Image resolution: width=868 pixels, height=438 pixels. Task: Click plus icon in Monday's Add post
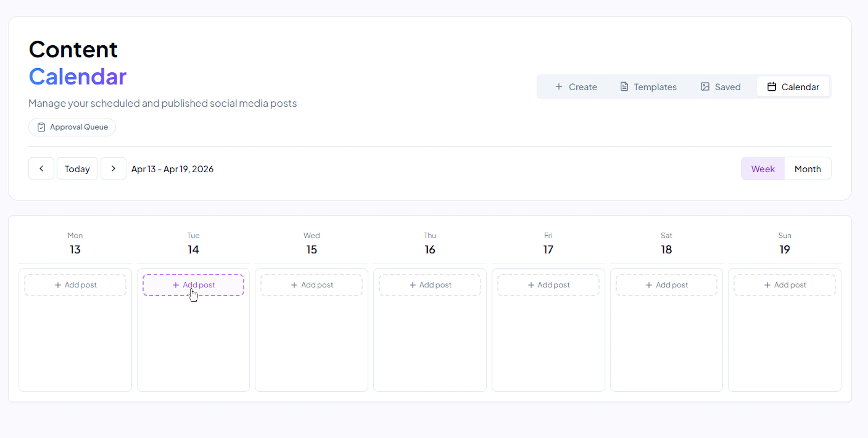58,285
